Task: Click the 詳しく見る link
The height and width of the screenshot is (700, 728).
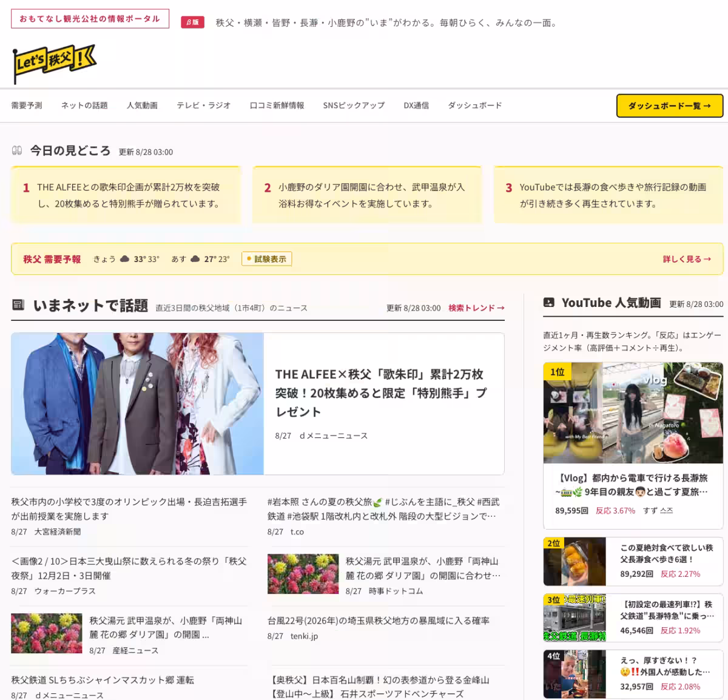Action: pyautogui.click(x=687, y=259)
